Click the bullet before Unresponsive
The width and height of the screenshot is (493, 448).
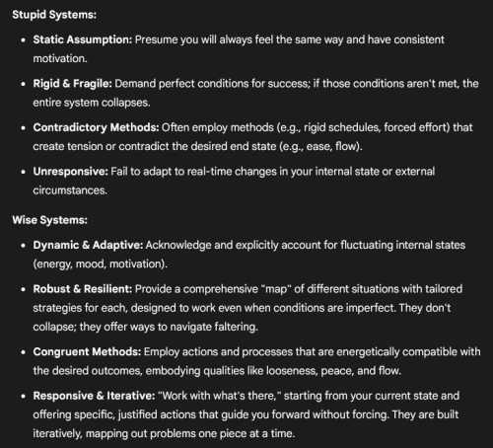(23, 172)
